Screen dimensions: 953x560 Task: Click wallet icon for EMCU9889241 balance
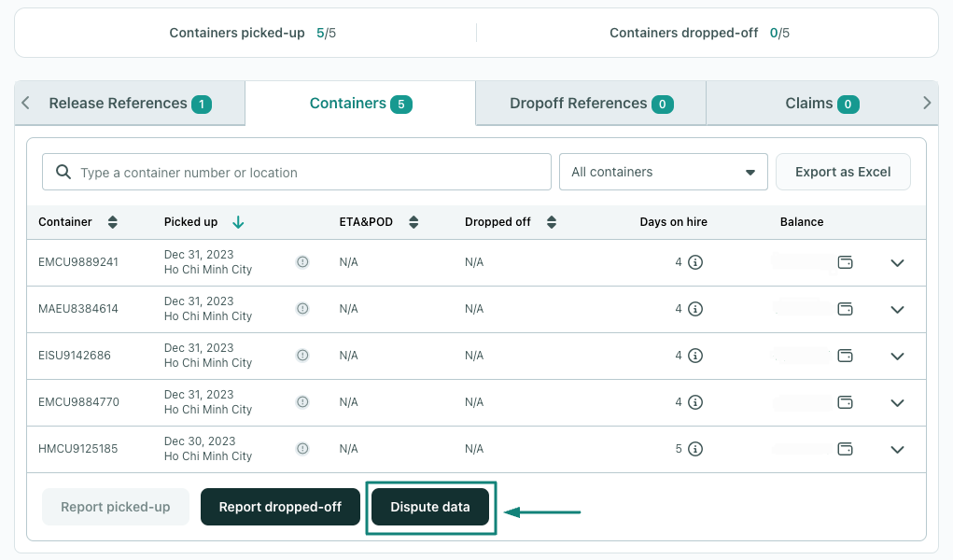pos(846,262)
